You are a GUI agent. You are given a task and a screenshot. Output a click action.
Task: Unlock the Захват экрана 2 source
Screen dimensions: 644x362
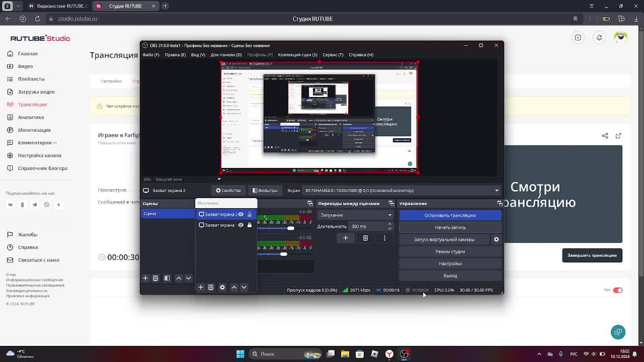point(250,214)
